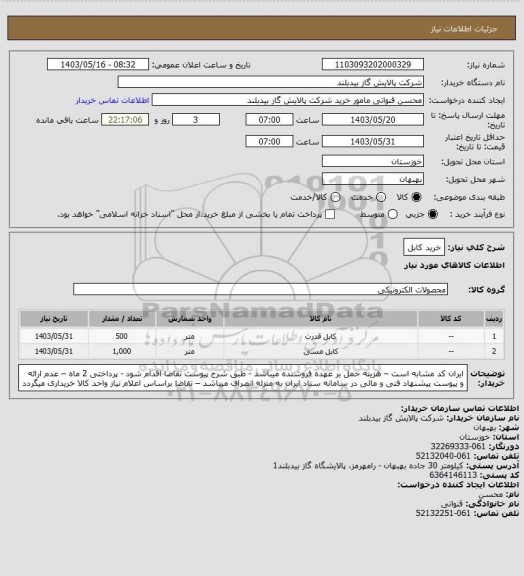The height and width of the screenshot is (576, 524).
Task: Click the price validity date 1403/05/31 field
Action: point(373,141)
